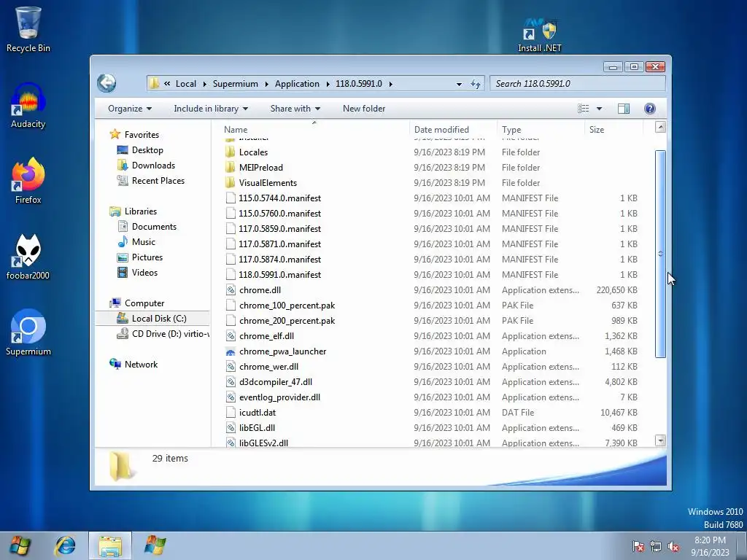Open Explorer help question mark icon
This screenshot has width=747, height=560.
point(650,109)
